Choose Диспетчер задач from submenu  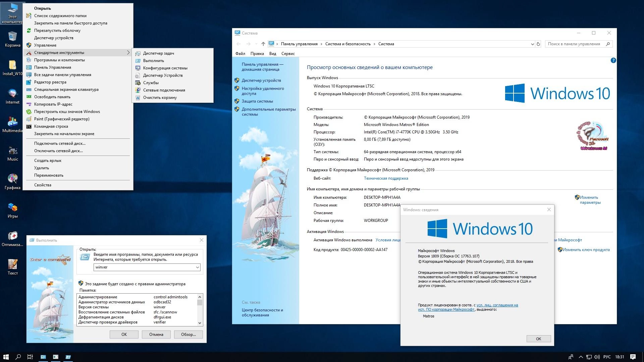(173, 53)
